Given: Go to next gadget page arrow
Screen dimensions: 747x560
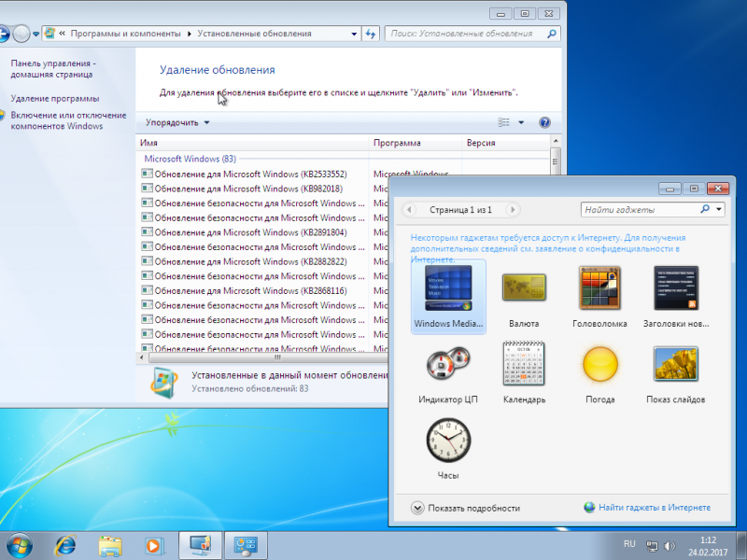Looking at the screenshot, I should [513, 209].
